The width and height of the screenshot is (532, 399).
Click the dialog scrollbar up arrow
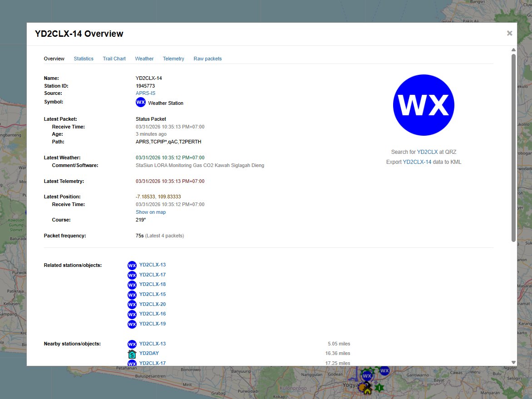click(x=514, y=50)
